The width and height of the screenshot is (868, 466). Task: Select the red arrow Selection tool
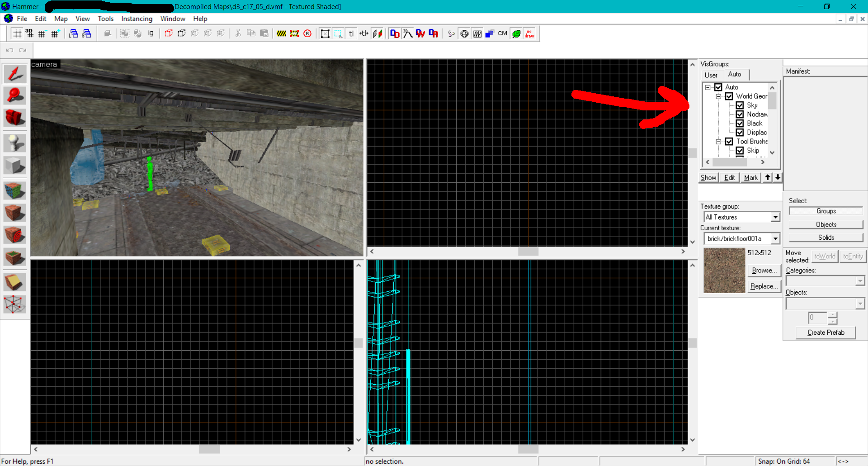[15, 73]
